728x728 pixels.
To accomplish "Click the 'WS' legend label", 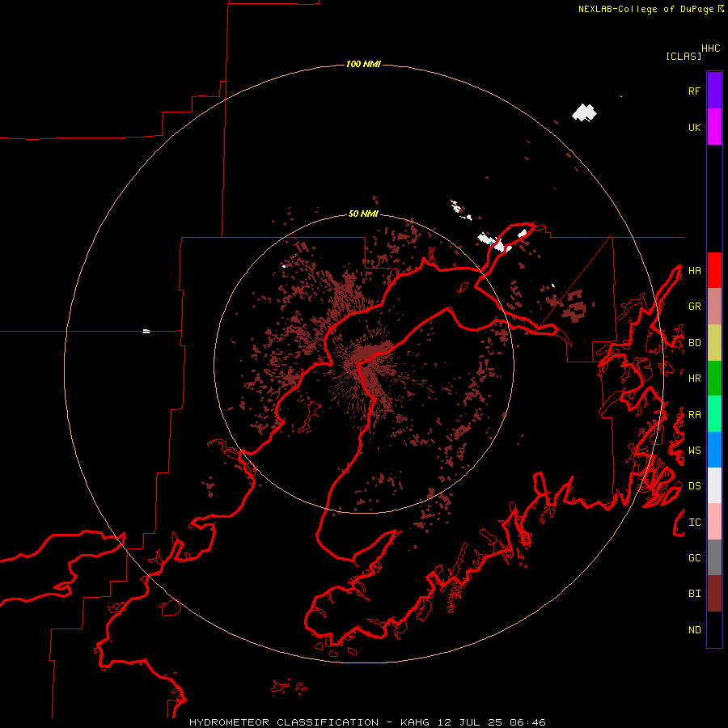I will [x=694, y=450].
